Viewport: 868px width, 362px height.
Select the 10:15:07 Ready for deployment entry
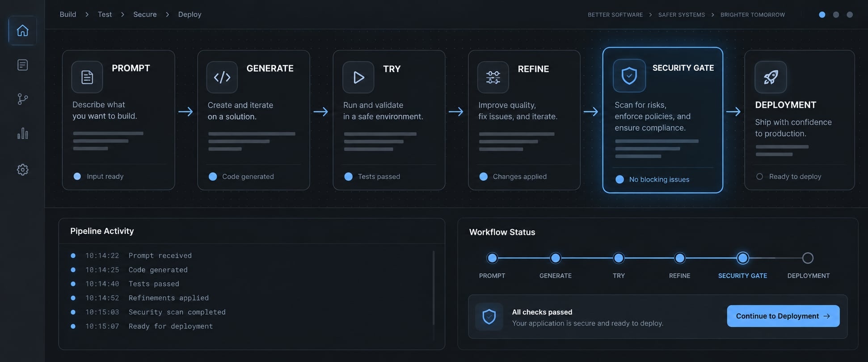tap(142, 326)
